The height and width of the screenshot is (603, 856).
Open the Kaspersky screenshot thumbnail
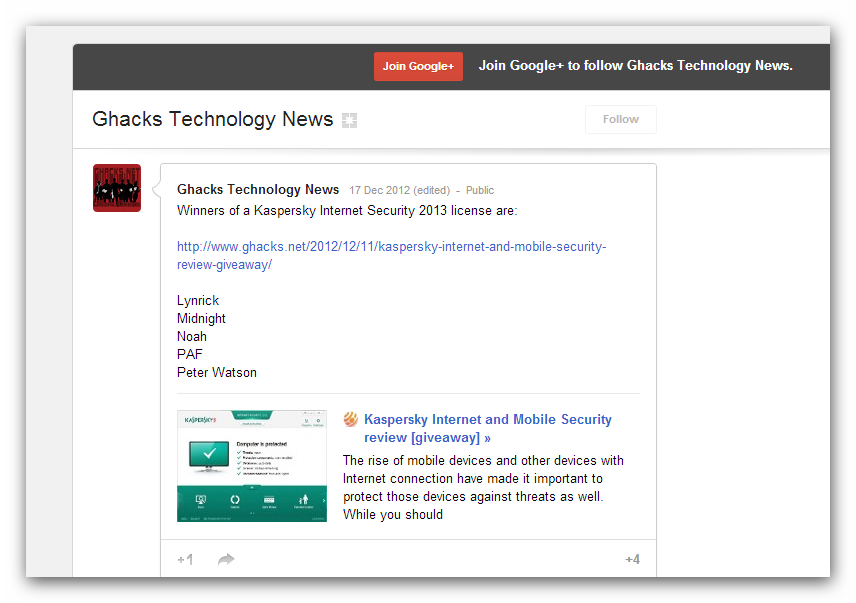(252, 466)
